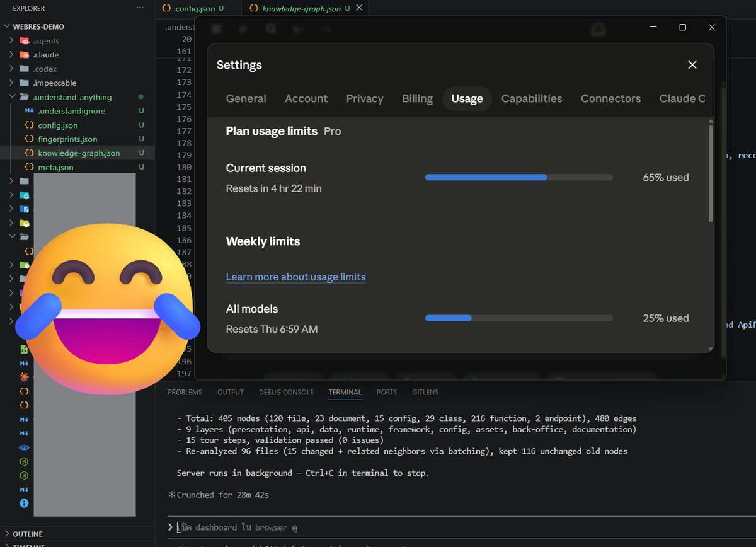Click the .claude folder starburst icon
756x547 pixels.
point(24,55)
